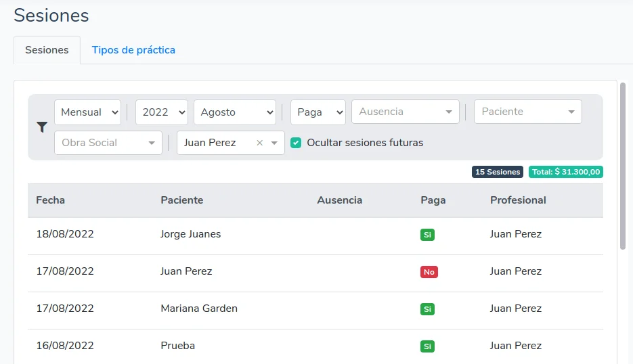This screenshot has height=364, width=633.
Task: Open the 2022 year dropdown
Action: 162,112
